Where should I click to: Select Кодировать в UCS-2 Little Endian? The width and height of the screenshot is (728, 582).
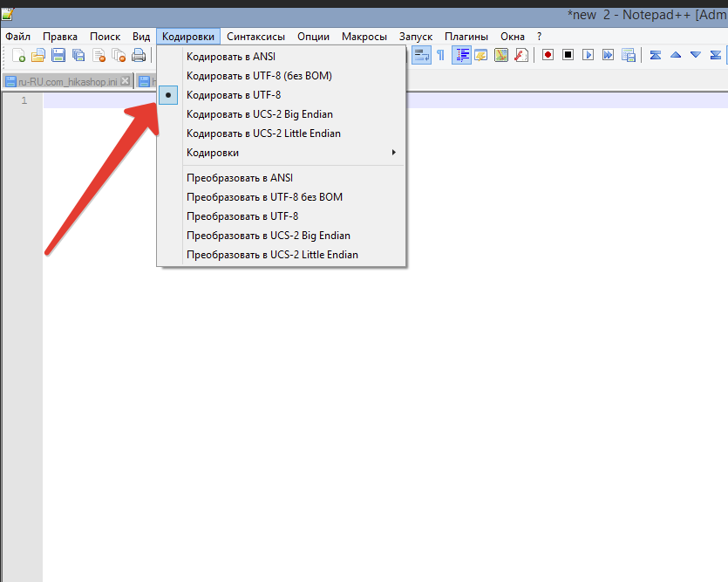(282, 134)
